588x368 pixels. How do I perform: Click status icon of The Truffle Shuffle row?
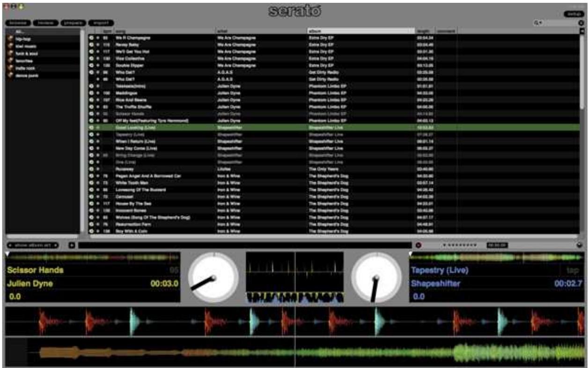tap(91, 107)
